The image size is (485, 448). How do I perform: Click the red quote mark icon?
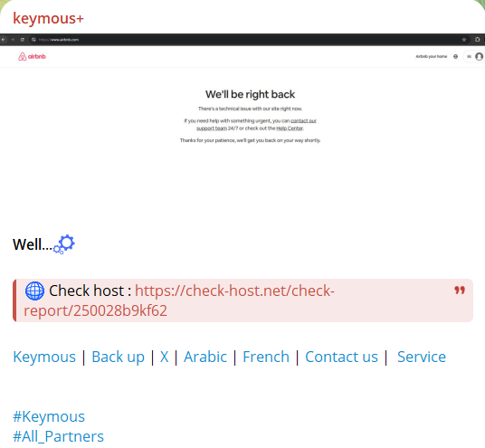(x=460, y=291)
